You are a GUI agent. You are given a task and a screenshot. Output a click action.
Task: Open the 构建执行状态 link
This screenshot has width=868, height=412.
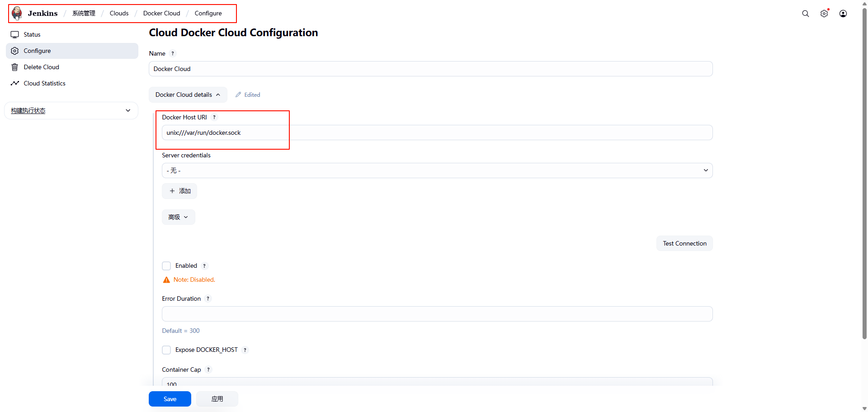click(x=28, y=110)
